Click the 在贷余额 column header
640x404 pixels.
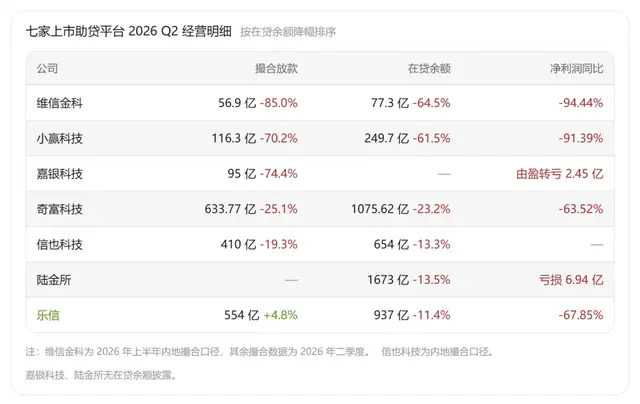pyautogui.click(x=429, y=69)
